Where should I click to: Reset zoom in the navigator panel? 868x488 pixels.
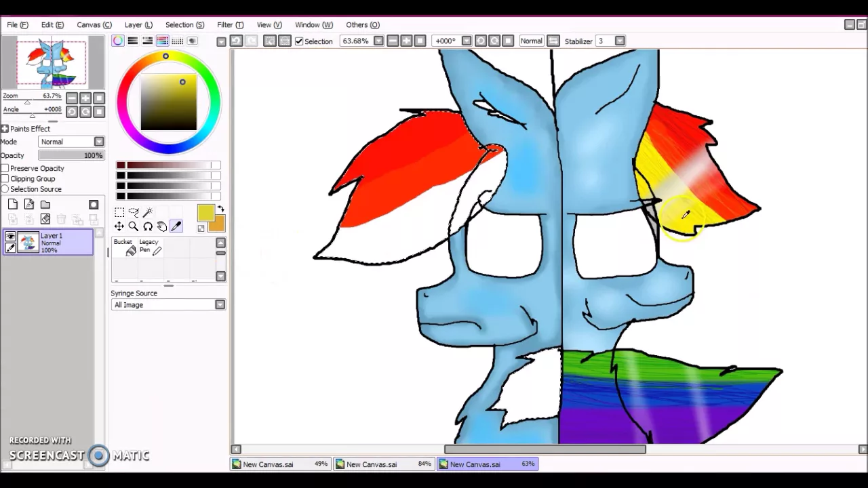click(x=99, y=98)
